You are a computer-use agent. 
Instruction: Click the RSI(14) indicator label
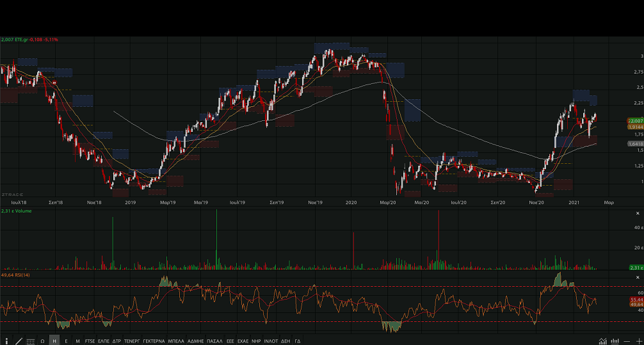point(19,275)
